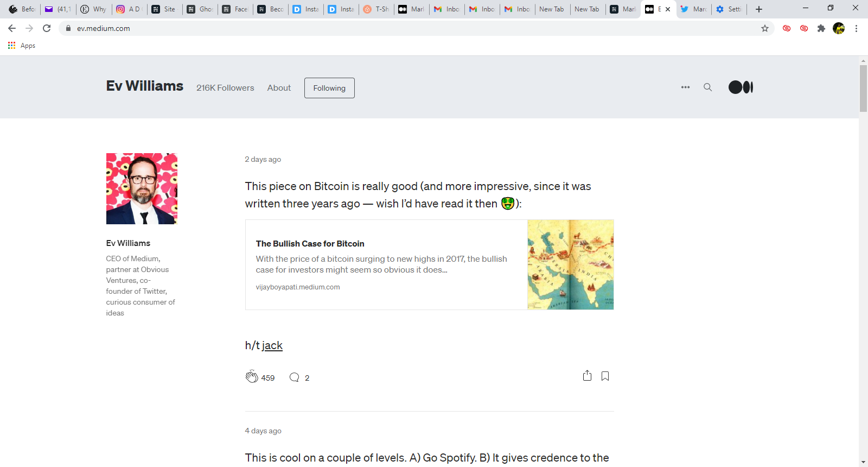868x467 pixels.
Task: Share the Bitcoin post
Action: [587, 376]
